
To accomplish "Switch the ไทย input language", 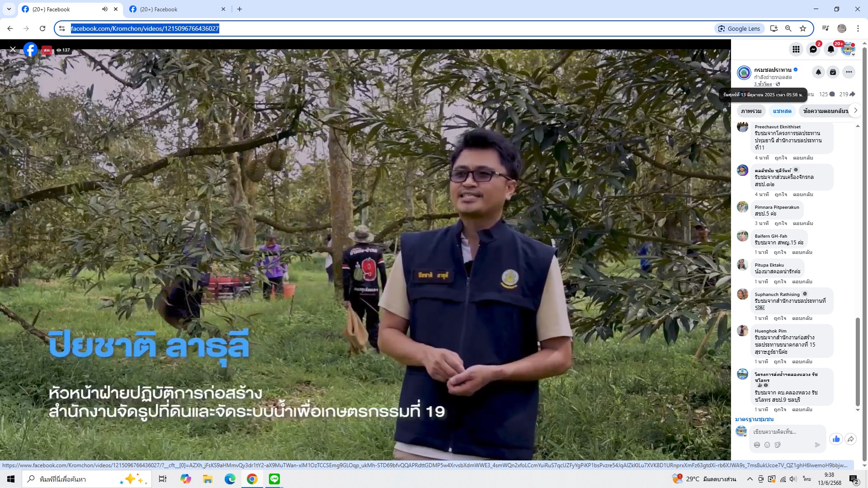I will pyautogui.click(x=807, y=479).
